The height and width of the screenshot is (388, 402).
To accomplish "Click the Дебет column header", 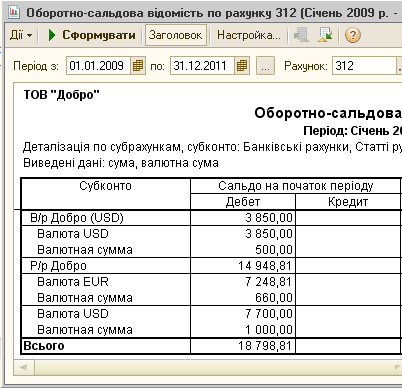I will pyautogui.click(x=243, y=202).
